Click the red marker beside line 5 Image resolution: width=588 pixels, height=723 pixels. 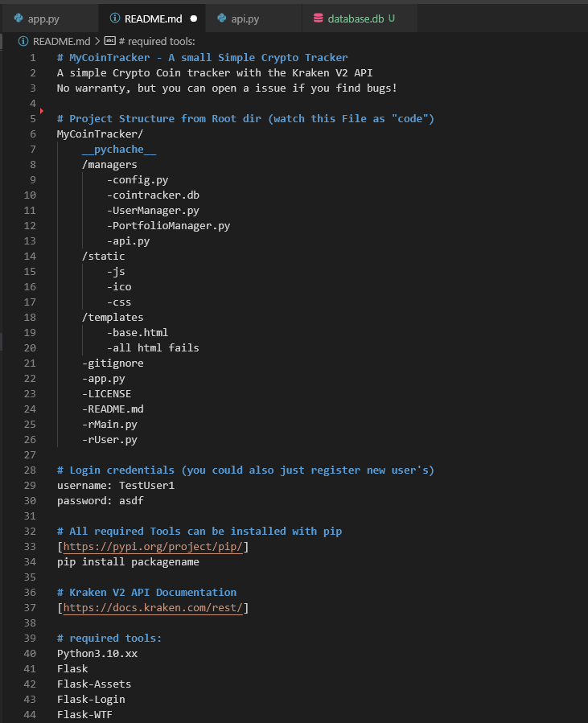coord(42,111)
